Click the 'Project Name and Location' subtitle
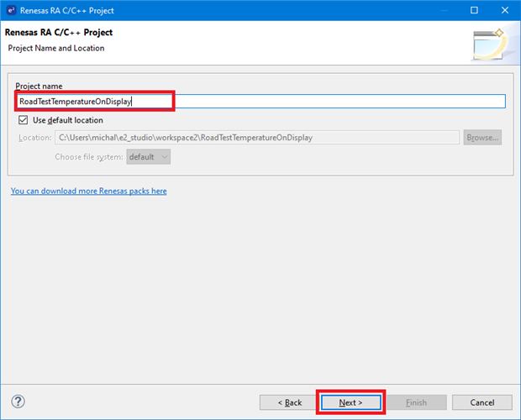Image resolution: width=521 pixels, height=420 pixels. [x=56, y=48]
